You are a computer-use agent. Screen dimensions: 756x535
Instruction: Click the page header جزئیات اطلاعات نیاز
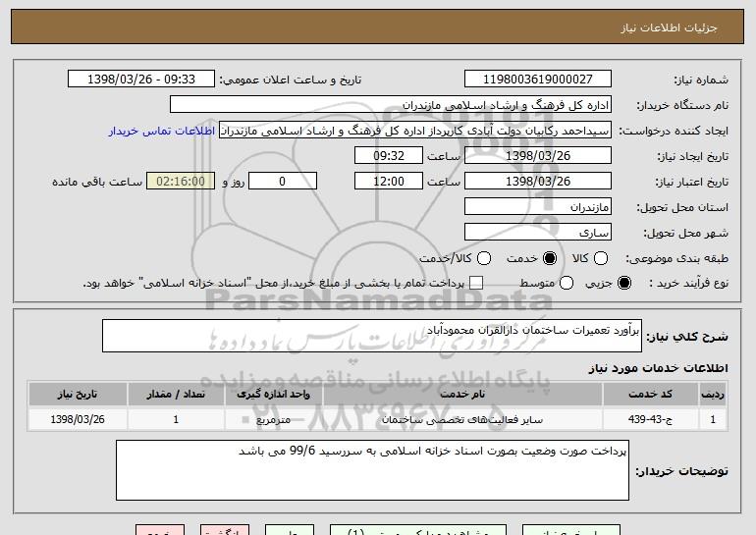[669, 27]
